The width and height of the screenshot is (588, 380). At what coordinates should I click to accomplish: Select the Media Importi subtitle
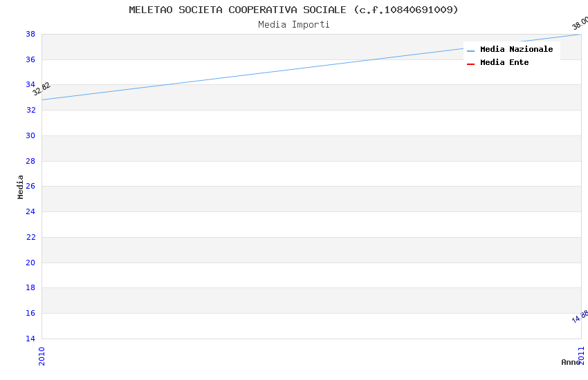pos(293,25)
